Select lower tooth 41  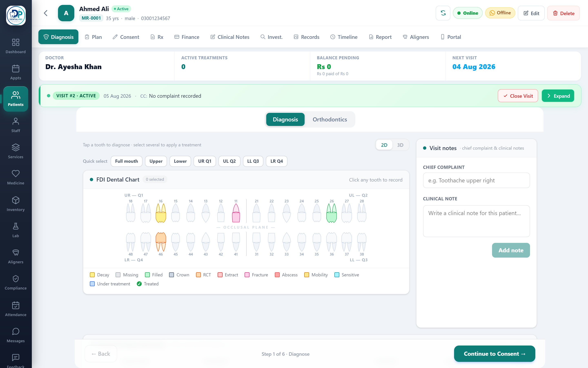(236, 242)
